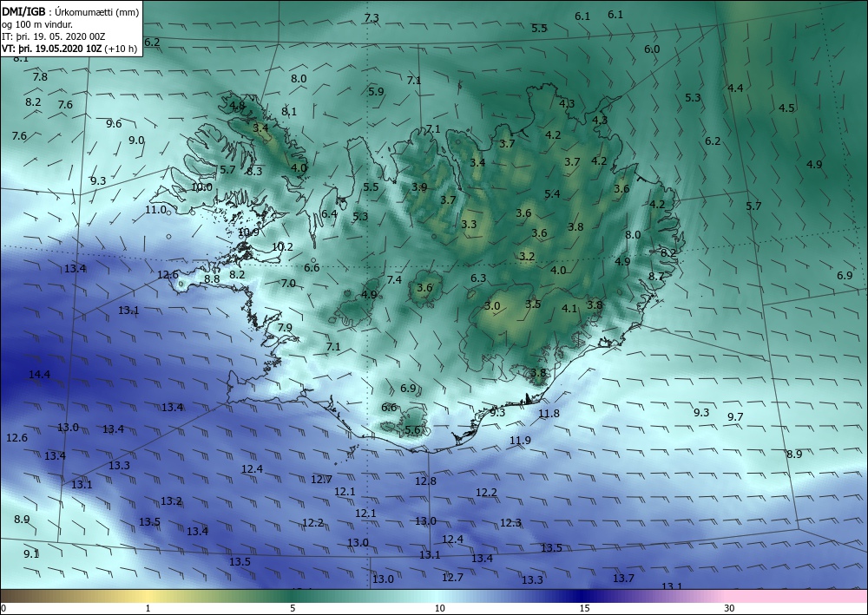This screenshot has width=868, height=615.
Task: Click the value '6.3' on the map
Action: pyautogui.click(x=478, y=278)
